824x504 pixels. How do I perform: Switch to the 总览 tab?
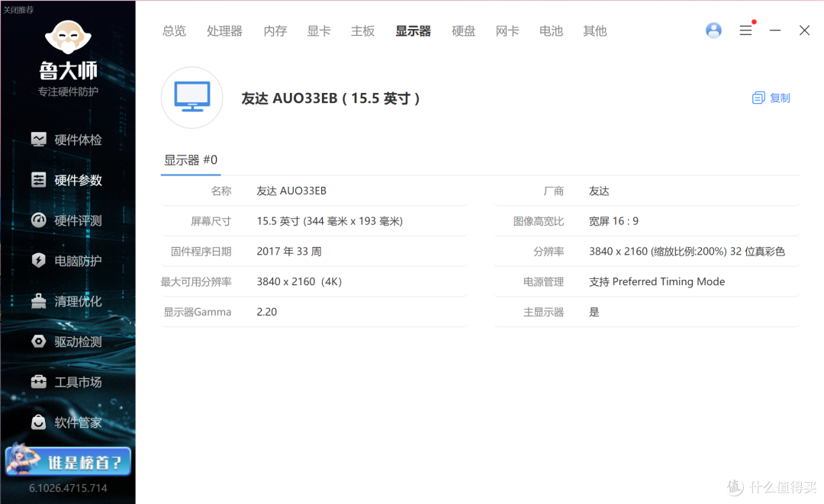(x=174, y=31)
